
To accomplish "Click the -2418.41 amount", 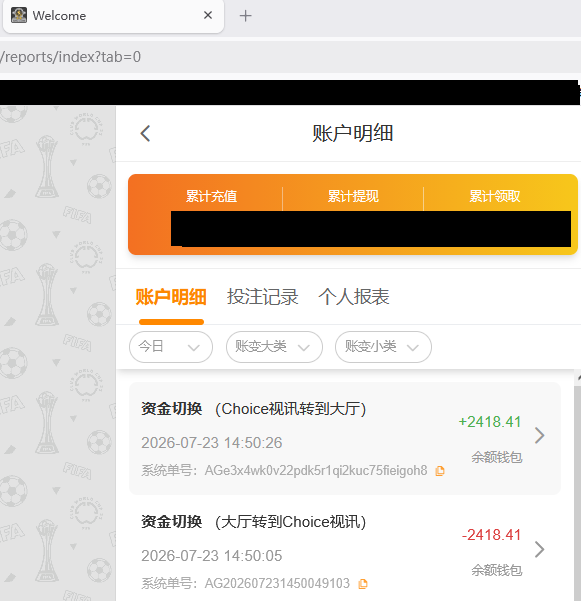I will (x=491, y=535).
